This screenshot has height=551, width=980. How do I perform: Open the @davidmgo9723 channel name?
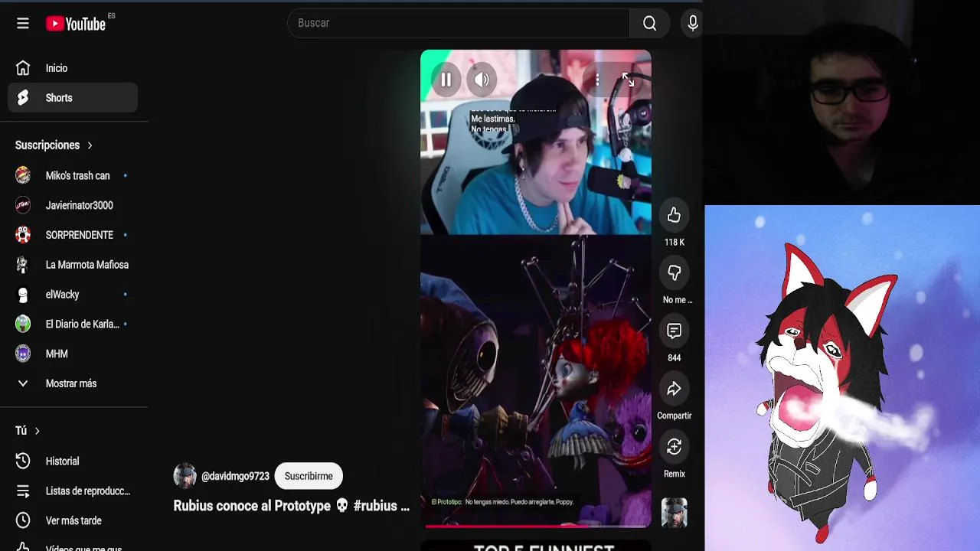click(x=235, y=476)
